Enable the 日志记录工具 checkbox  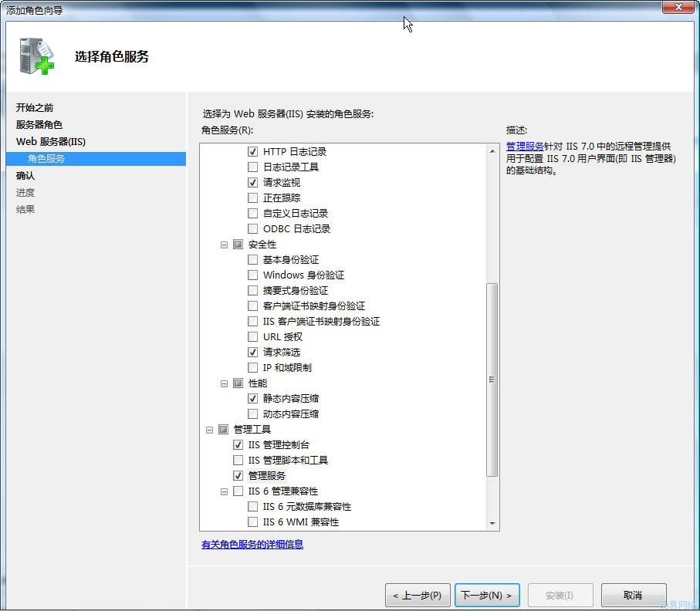click(252, 167)
